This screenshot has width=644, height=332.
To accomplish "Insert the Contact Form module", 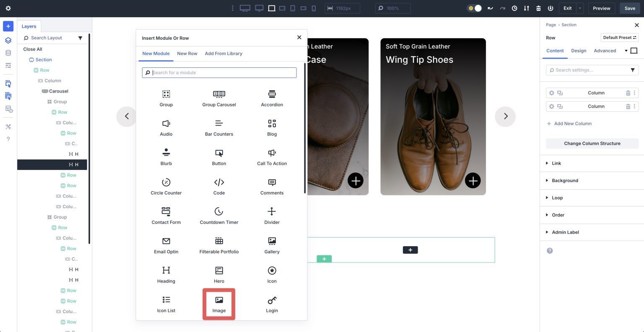I will (x=166, y=216).
